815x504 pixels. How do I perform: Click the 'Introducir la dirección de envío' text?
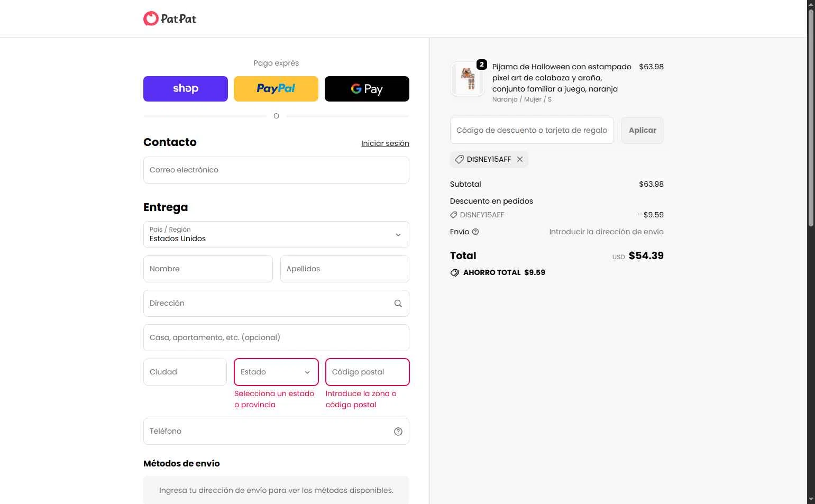(x=606, y=232)
